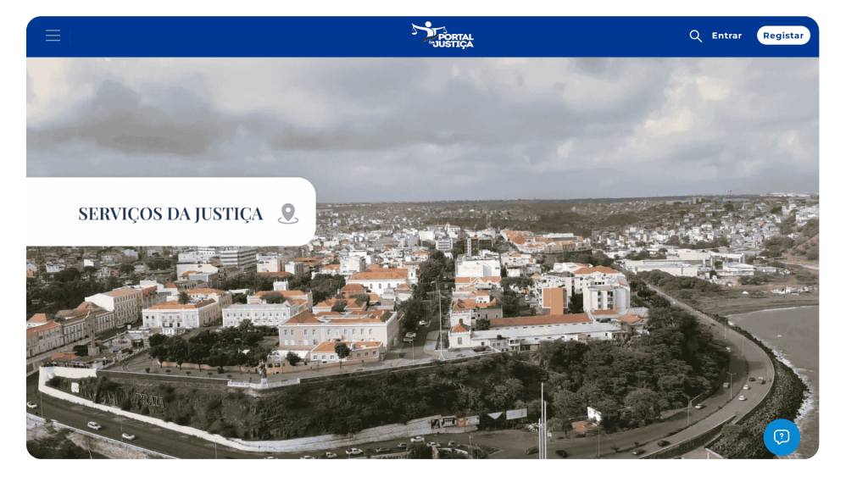Select the Serviços da Justiça heading
Viewport: 868px width, 488px height.
point(170,213)
